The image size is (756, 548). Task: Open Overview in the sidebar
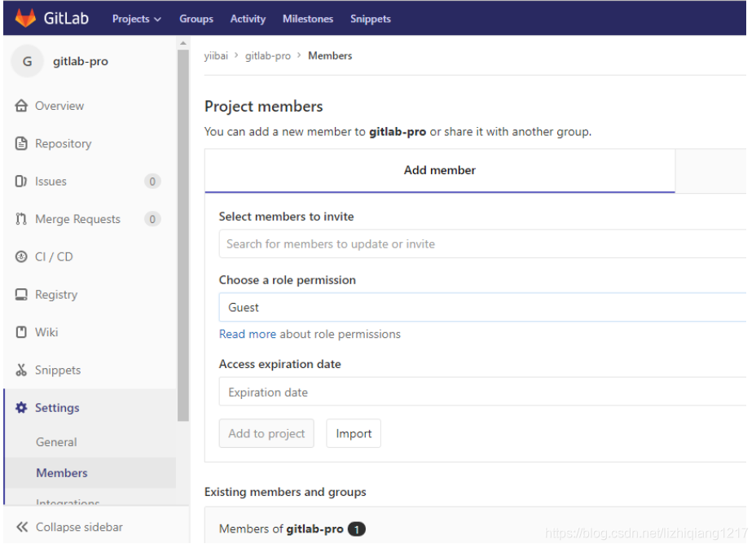click(59, 106)
